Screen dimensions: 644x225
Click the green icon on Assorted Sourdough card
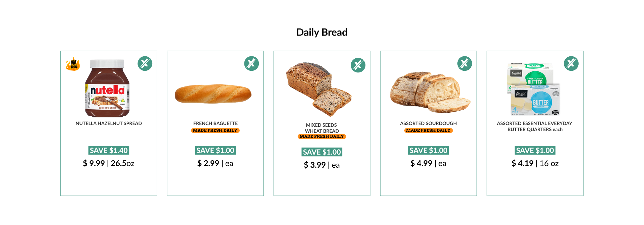pyautogui.click(x=465, y=63)
